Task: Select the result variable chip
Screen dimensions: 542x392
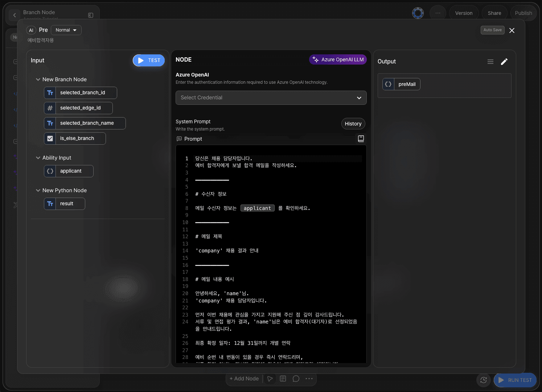Action: tap(65, 204)
